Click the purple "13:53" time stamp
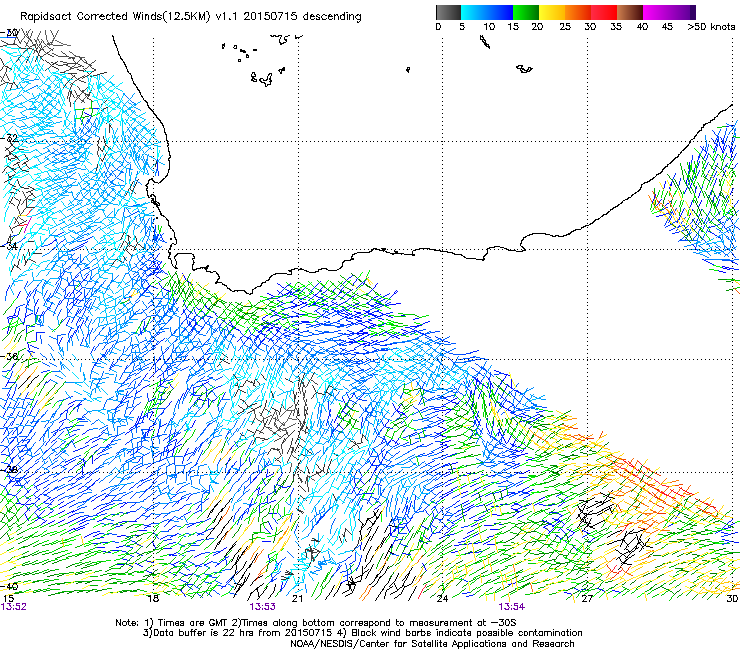 point(262,607)
